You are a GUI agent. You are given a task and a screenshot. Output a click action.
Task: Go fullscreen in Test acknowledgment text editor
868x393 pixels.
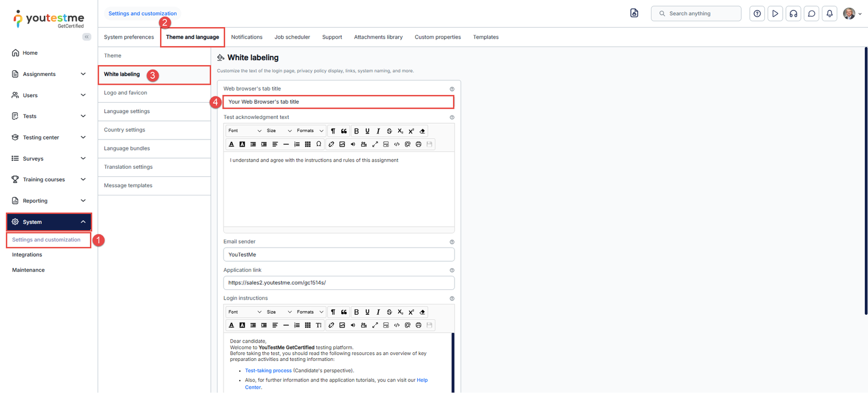(375, 144)
